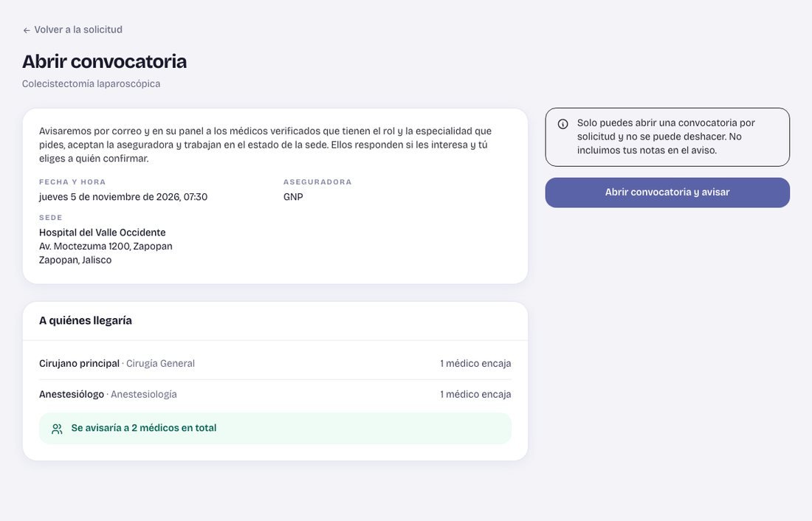This screenshot has width=812, height=521.
Task: Click the 'Cirujano principal' role name
Action: click(x=79, y=364)
